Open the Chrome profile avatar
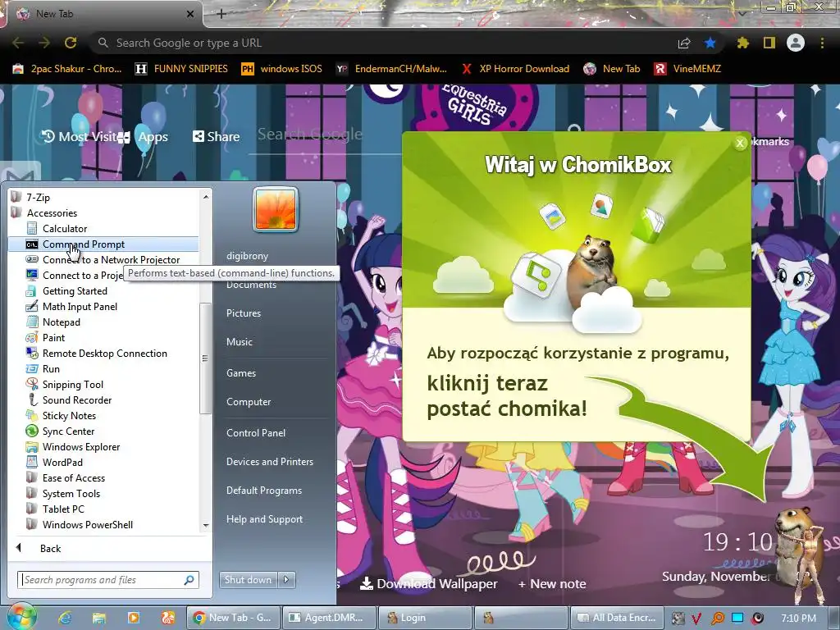 point(796,43)
